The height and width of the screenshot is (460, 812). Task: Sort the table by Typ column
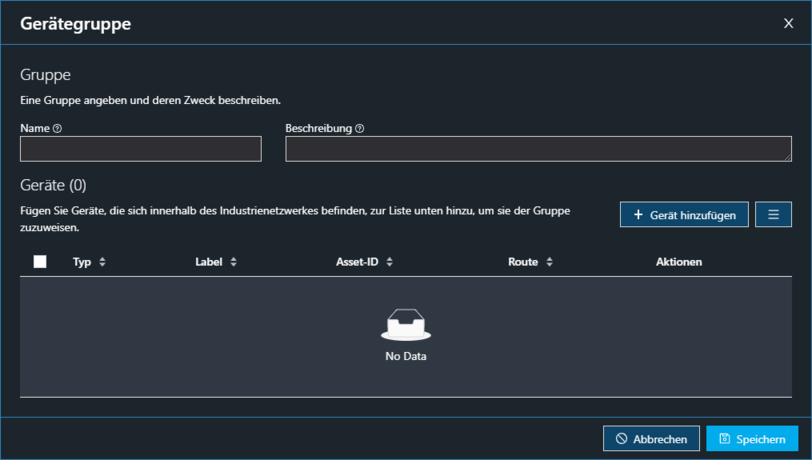pos(102,262)
